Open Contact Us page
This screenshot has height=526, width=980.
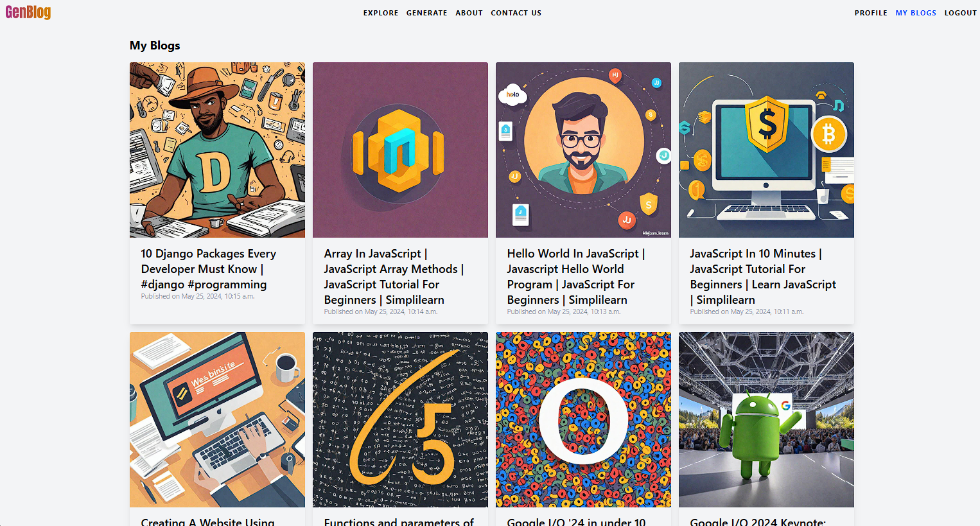[x=516, y=13]
